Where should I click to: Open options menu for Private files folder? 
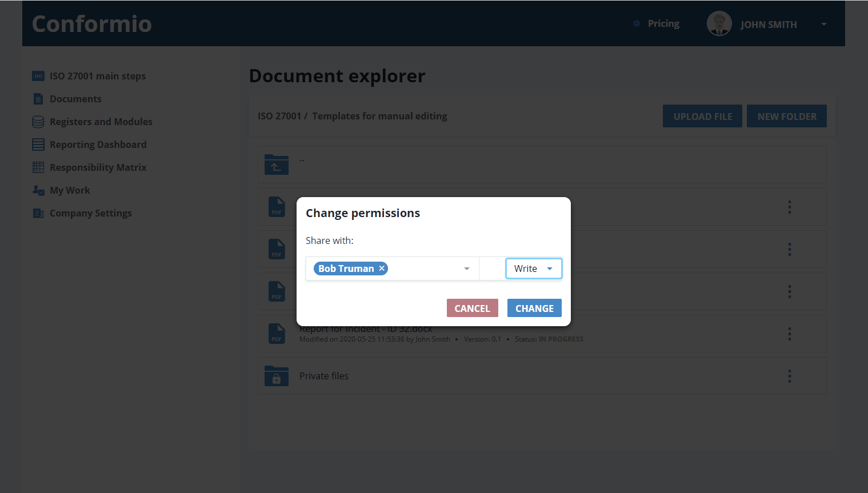(x=790, y=376)
